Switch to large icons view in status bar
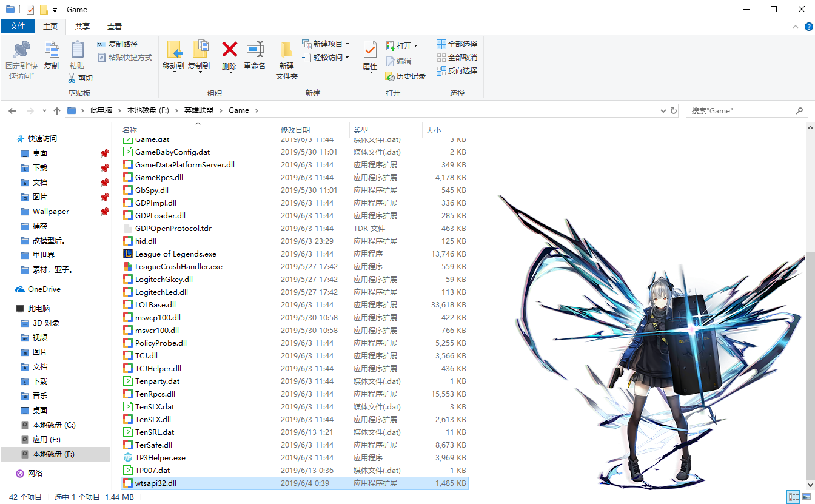The width and height of the screenshot is (815, 504). click(x=805, y=497)
